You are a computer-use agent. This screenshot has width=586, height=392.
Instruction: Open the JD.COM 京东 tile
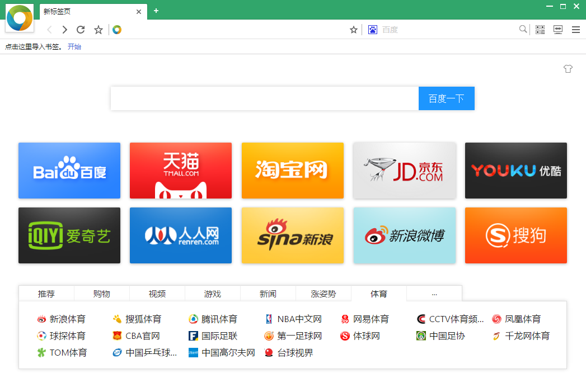404,171
